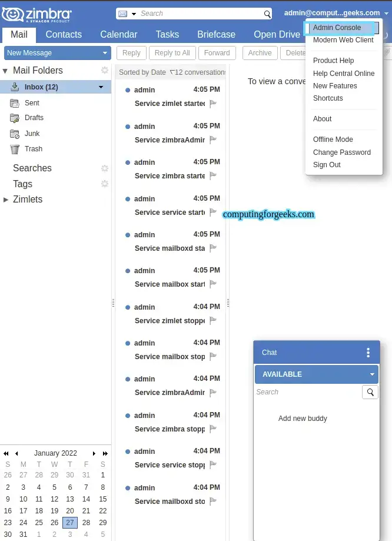Select January 27 in mini calendar
Viewport: 392px width, 541px height.
coord(70,523)
